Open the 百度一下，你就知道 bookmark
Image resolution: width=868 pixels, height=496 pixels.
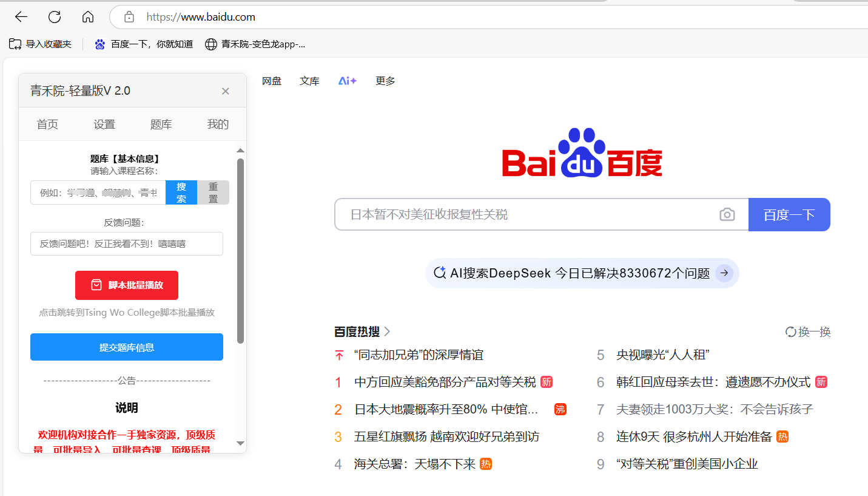[x=144, y=44]
